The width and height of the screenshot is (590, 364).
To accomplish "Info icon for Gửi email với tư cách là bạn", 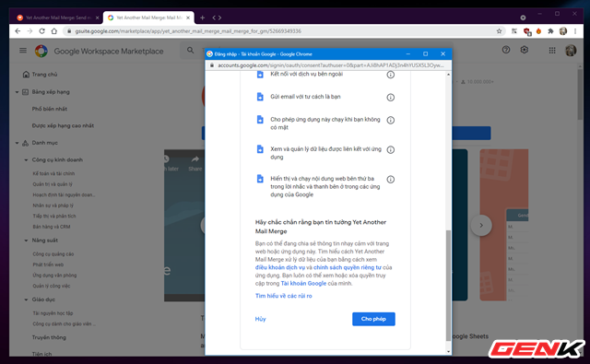I will [391, 98].
